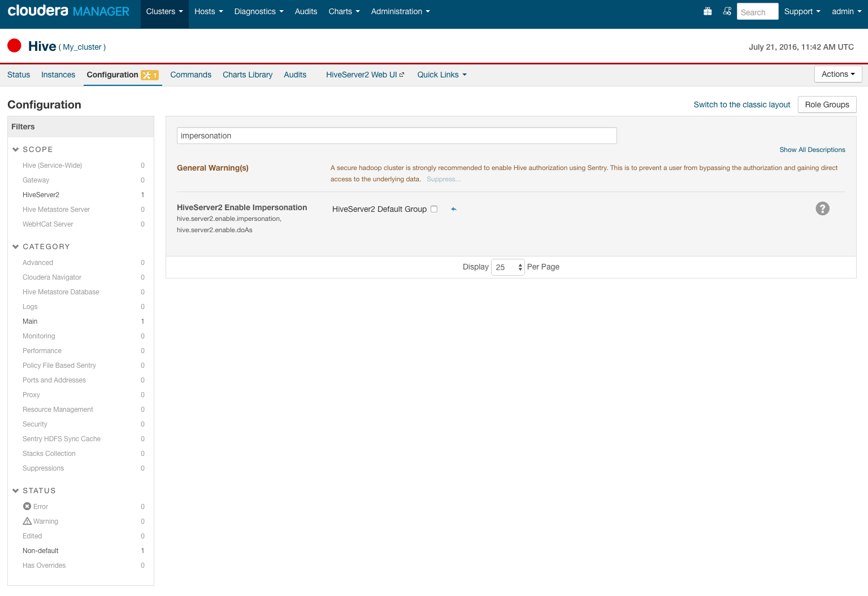Click the red Hive health status indicator
This screenshot has width=868, height=596.
tap(14, 46)
